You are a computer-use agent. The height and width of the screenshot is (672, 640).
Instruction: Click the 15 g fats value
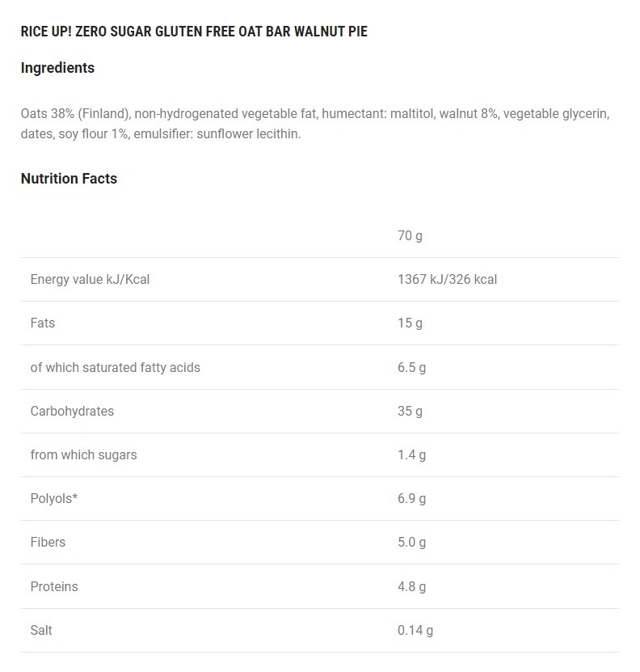tap(410, 323)
